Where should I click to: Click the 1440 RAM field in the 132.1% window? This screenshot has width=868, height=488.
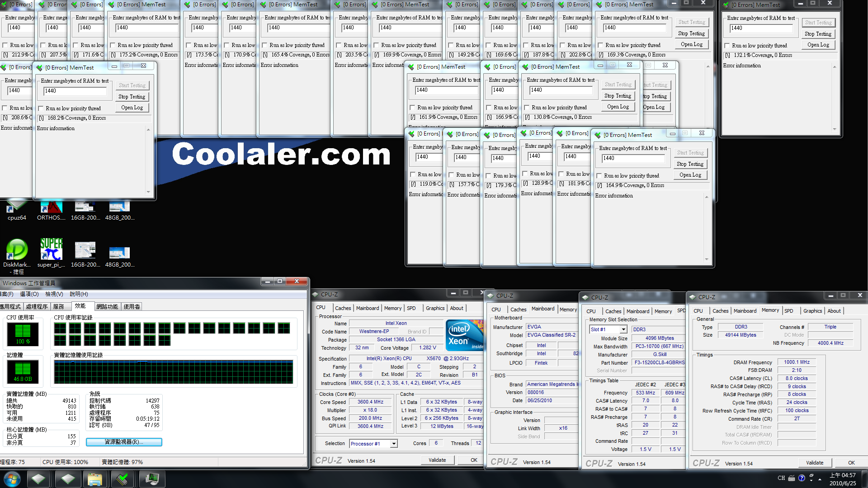pyautogui.click(x=761, y=28)
